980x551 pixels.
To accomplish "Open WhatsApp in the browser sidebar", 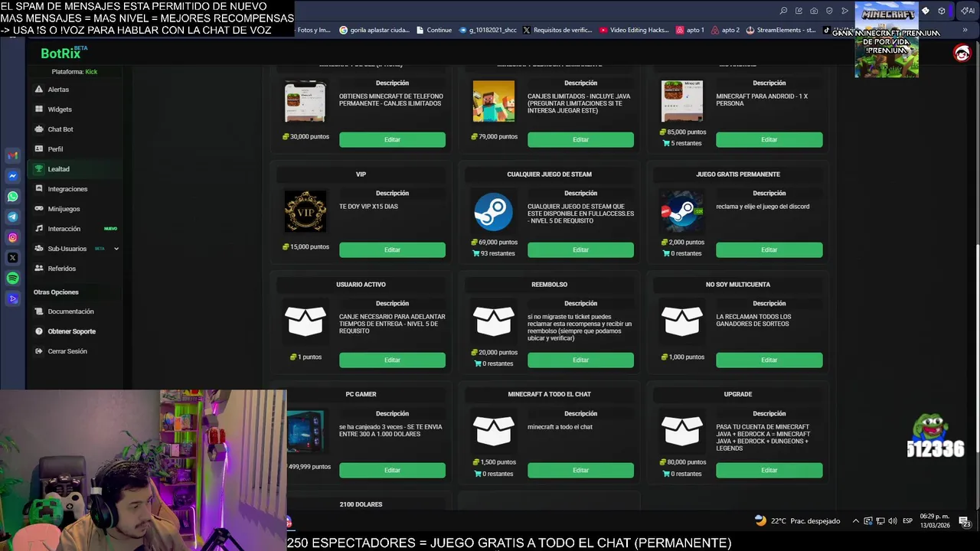I will [12, 197].
